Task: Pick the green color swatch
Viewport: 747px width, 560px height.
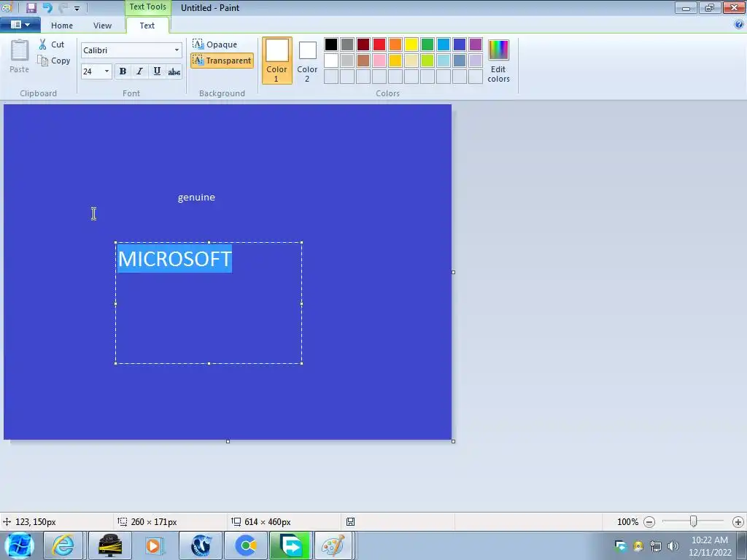Action: click(427, 44)
